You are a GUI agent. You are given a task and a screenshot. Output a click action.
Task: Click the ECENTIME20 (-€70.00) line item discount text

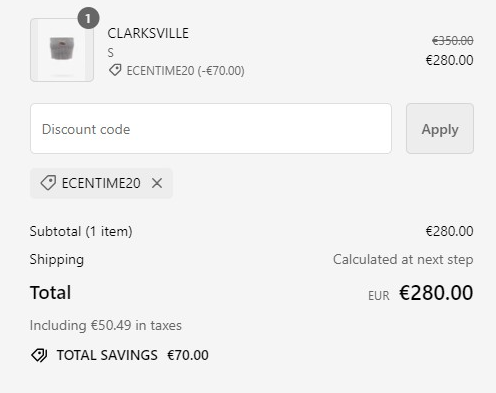[185, 71]
